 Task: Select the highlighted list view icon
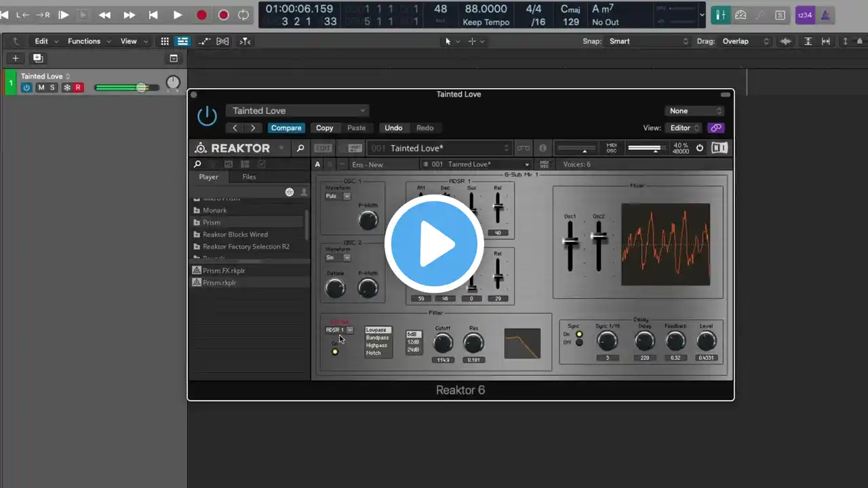(182, 41)
